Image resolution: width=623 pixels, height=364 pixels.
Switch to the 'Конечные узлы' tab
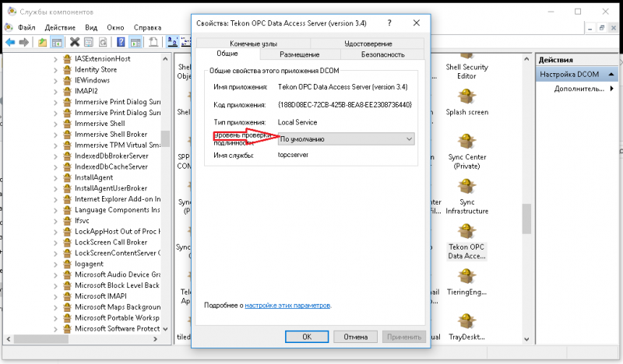(254, 44)
